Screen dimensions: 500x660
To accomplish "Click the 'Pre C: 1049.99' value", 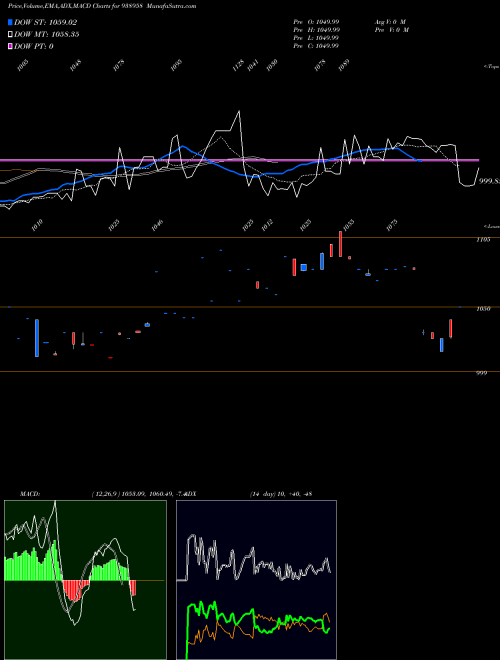I will point(316,46).
